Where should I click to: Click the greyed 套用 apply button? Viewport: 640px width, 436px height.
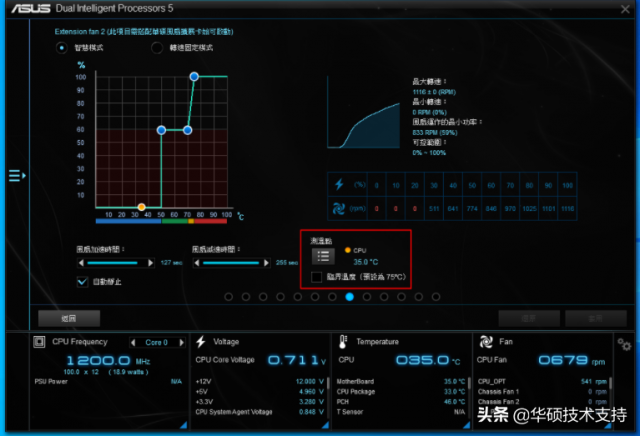click(596, 318)
